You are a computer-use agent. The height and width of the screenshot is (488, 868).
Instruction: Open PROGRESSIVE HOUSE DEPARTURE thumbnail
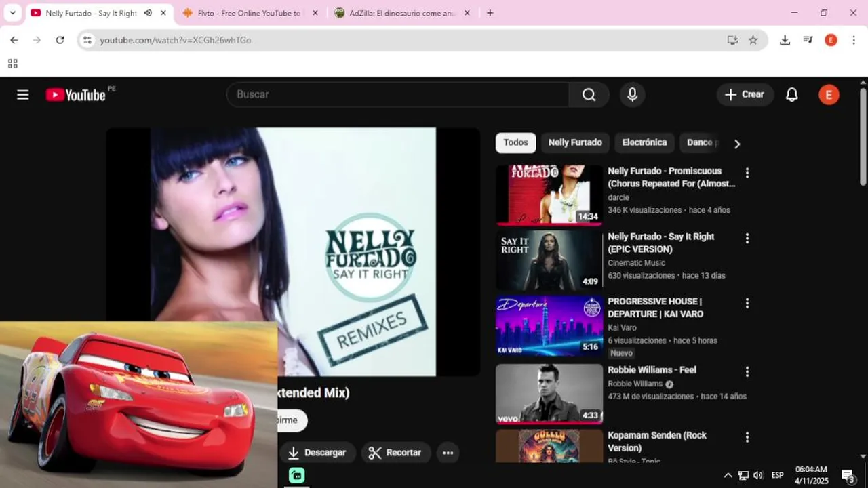click(549, 325)
